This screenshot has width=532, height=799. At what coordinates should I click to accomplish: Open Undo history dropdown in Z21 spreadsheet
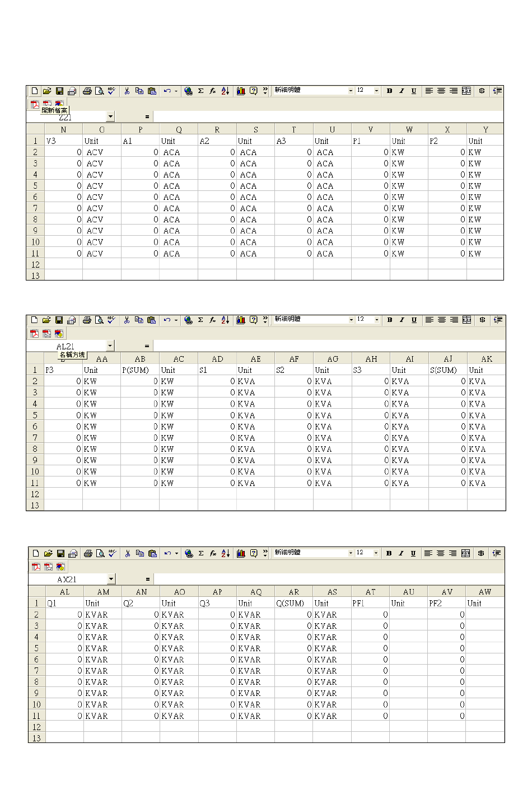click(x=176, y=91)
